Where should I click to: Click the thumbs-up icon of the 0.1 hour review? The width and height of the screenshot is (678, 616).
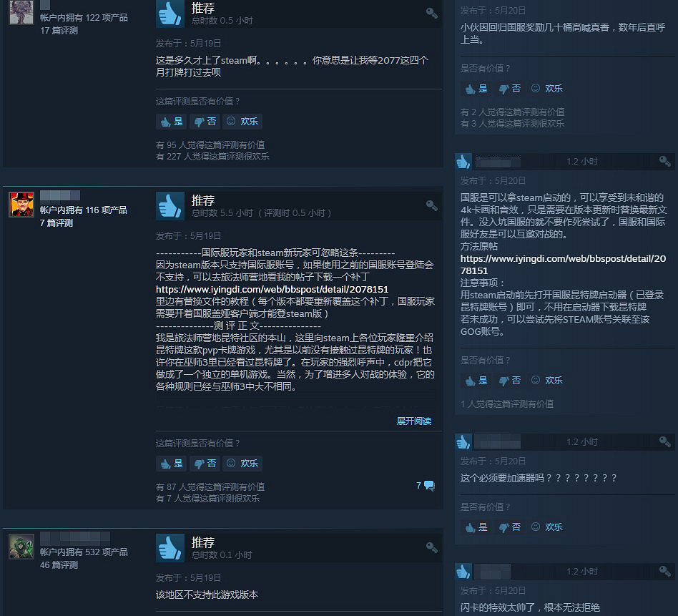coord(170,547)
